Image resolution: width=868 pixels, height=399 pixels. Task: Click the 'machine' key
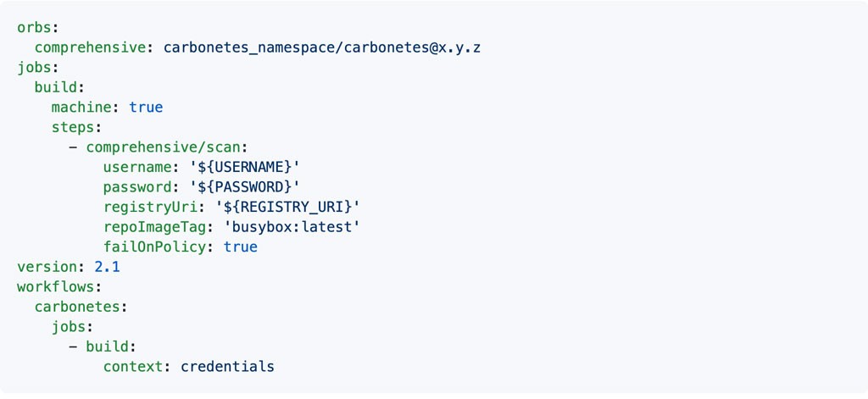click(x=81, y=108)
